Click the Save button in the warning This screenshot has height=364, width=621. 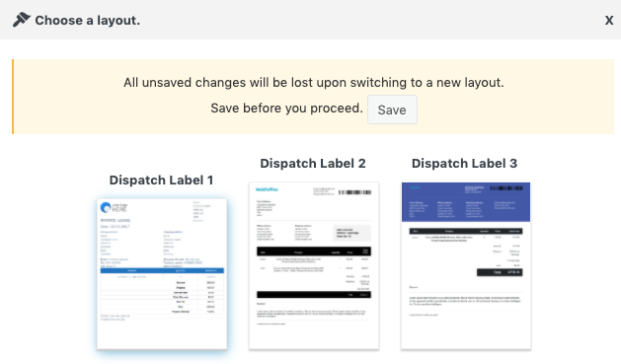392,109
